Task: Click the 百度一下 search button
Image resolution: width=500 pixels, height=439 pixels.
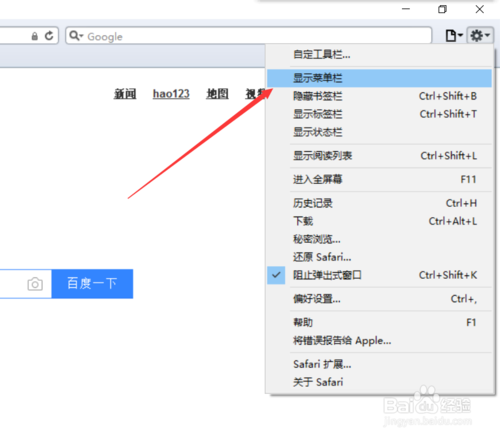Action: (x=92, y=284)
